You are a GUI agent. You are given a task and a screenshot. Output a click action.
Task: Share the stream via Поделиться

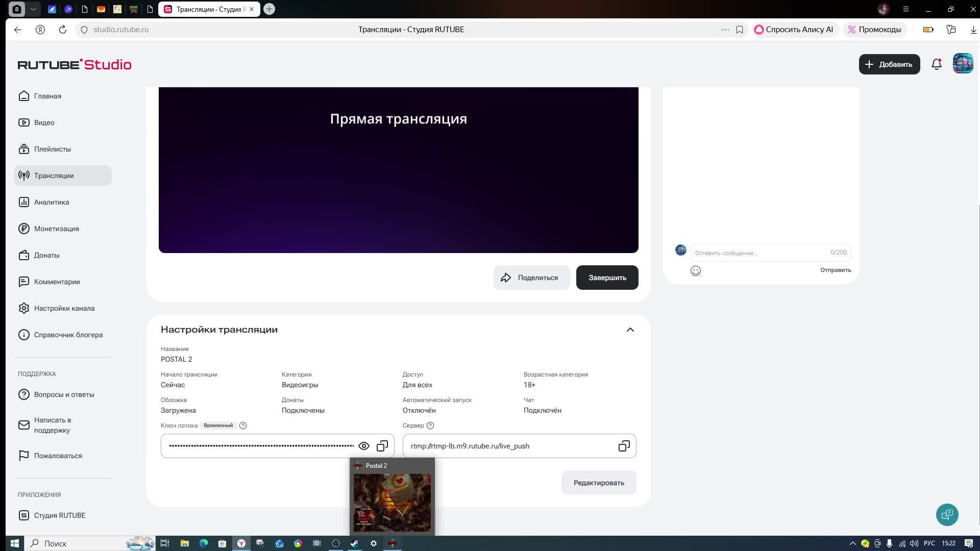[x=531, y=278]
